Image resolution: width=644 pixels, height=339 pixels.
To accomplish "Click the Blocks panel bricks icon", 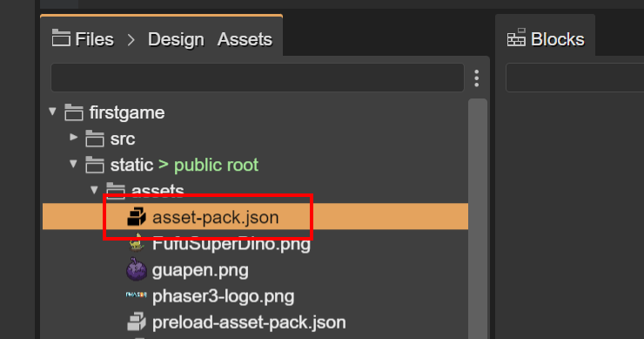I will (x=516, y=37).
